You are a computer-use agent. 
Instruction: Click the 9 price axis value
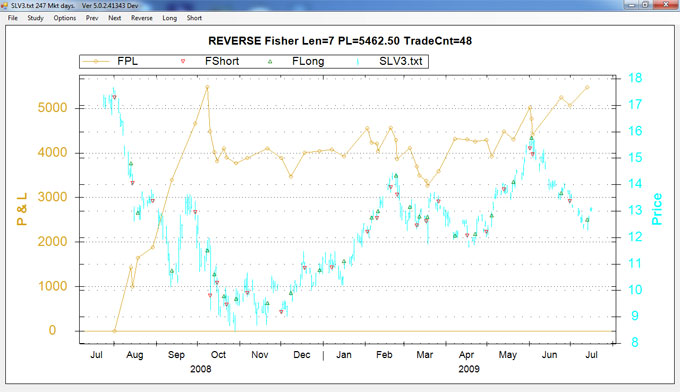click(635, 316)
